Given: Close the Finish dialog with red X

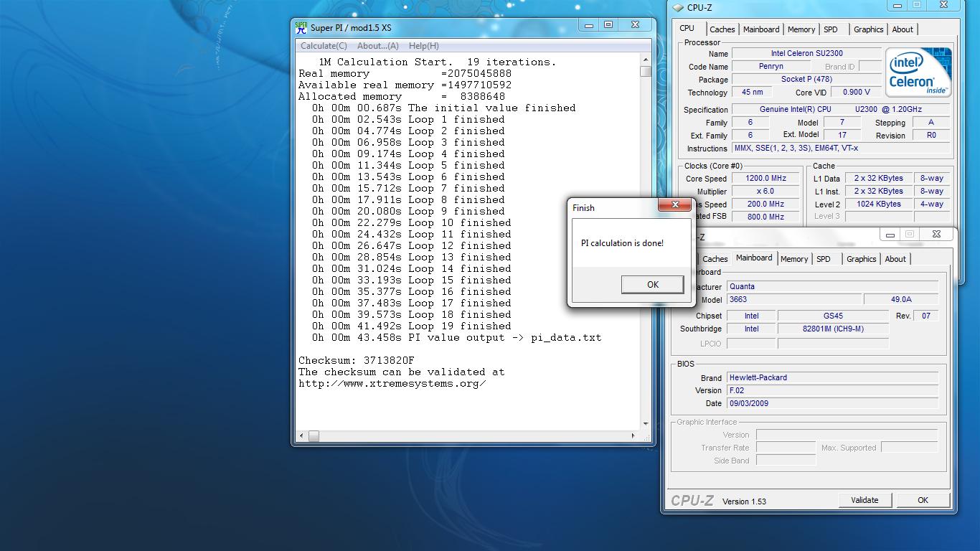Looking at the screenshot, I should pyautogui.click(x=674, y=205).
